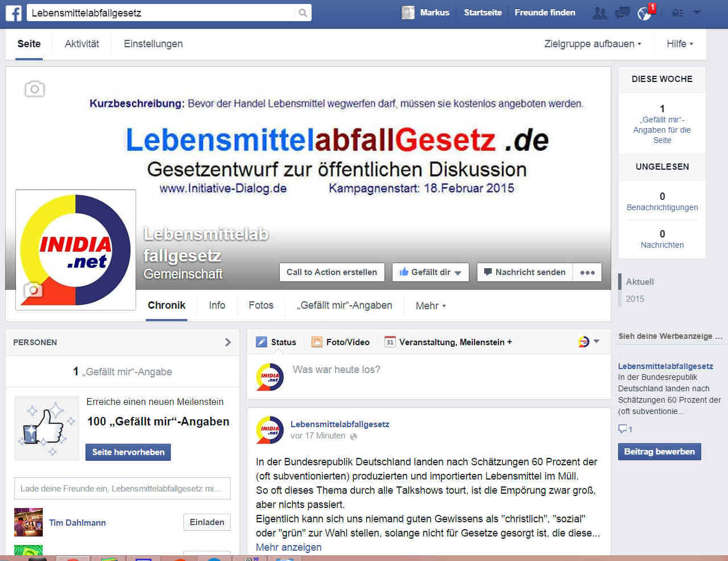This screenshot has width=728, height=561.
Task: Click the vor 17 Minuten timestamp
Action: click(318, 436)
